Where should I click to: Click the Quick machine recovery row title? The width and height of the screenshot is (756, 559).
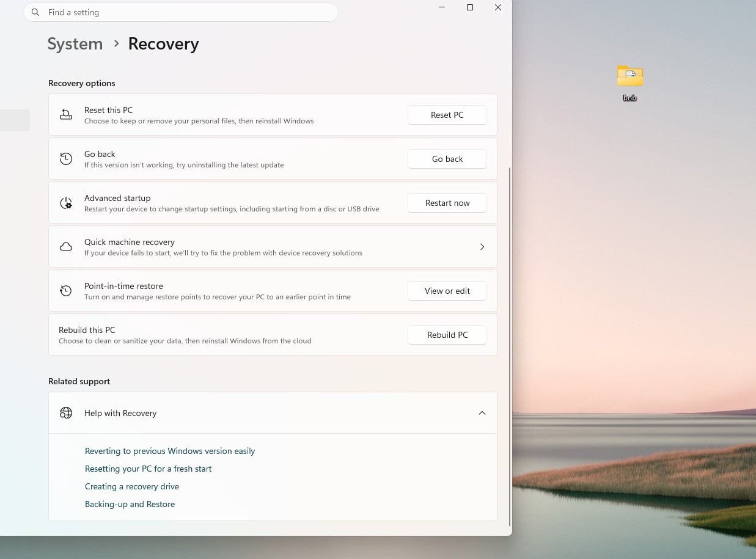pos(130,242)
